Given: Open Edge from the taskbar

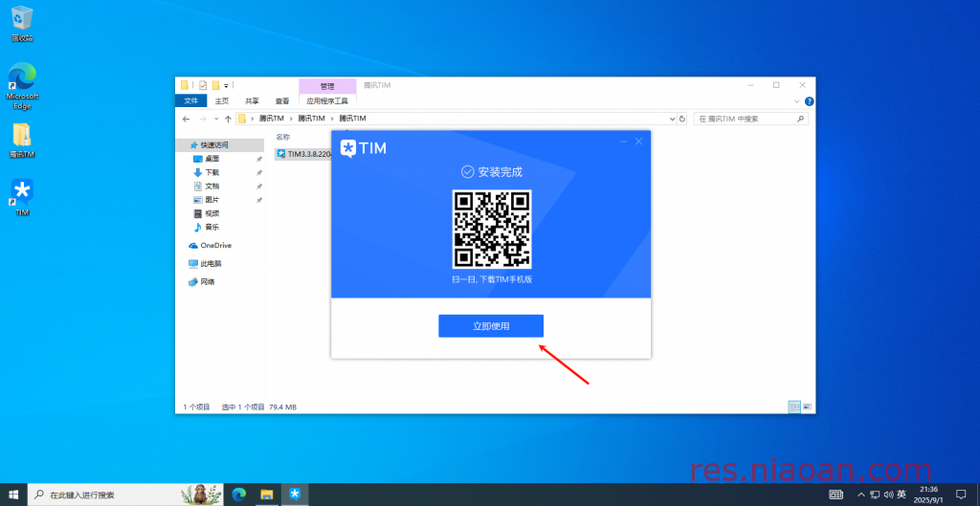Looking at the screenshot, I should (x=238, y=495).
